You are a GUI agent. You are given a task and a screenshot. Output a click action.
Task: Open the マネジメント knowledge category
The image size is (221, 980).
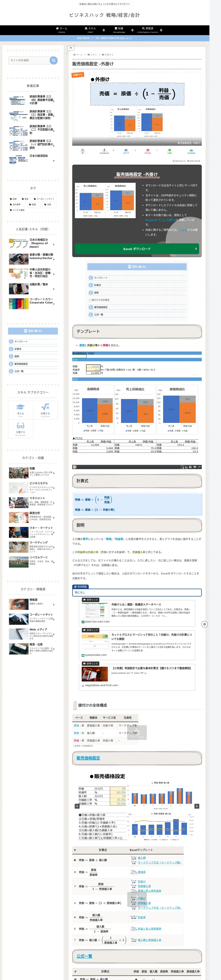click(x=33, y=502)
